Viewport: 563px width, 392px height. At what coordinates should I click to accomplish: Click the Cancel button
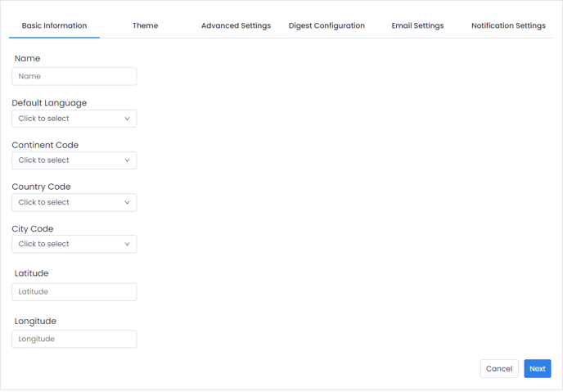(499, 369)
